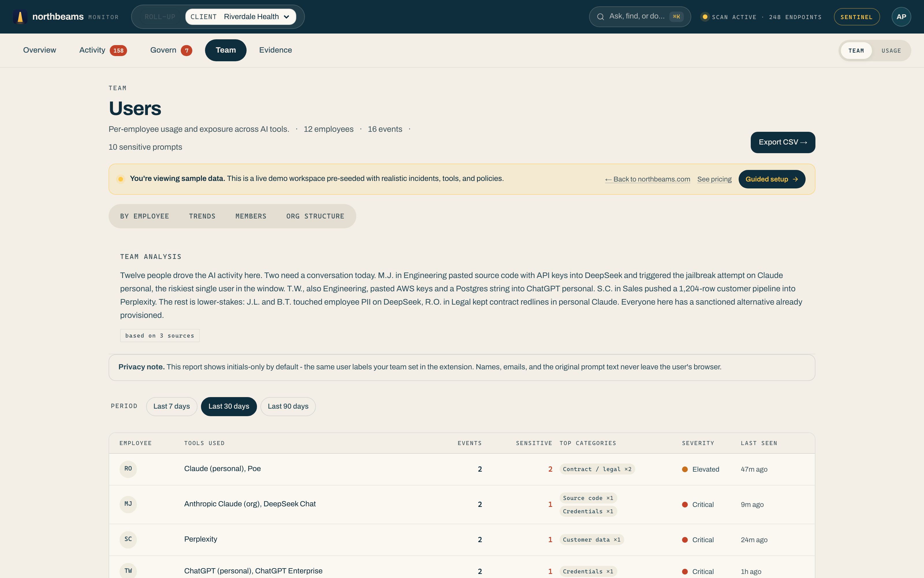This screenshot has width=924, height=578.
Task: Click the search magnifier icon
Action: [600, 17]
